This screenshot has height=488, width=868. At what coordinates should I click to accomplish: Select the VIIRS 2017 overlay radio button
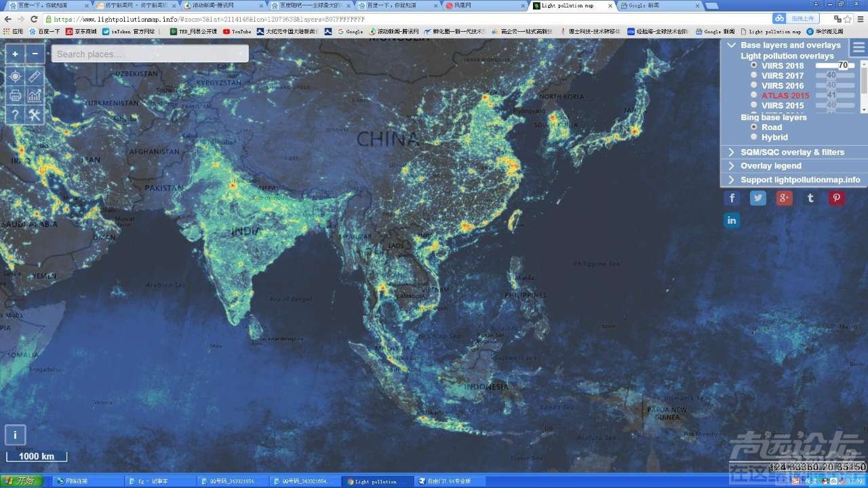753,75
